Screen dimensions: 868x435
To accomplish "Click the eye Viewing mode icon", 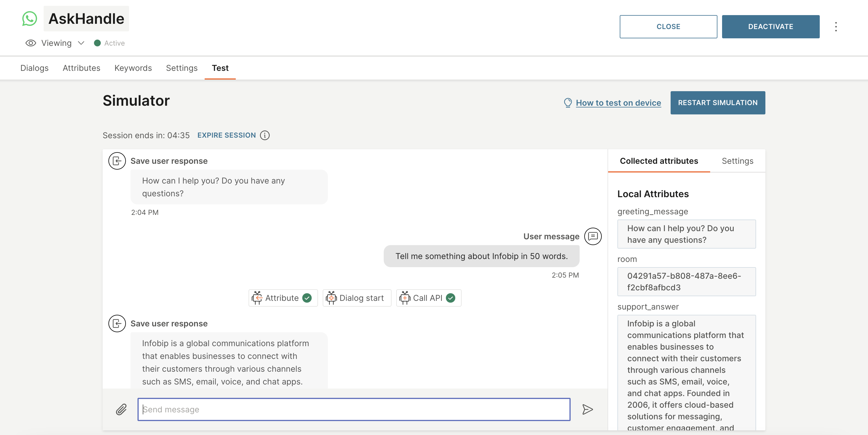I will [31, 43].
